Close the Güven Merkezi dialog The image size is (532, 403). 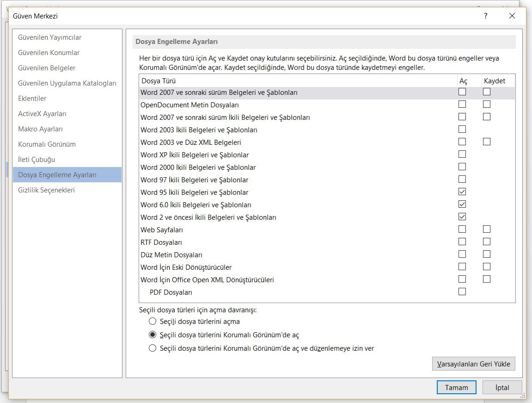(512, 16)
